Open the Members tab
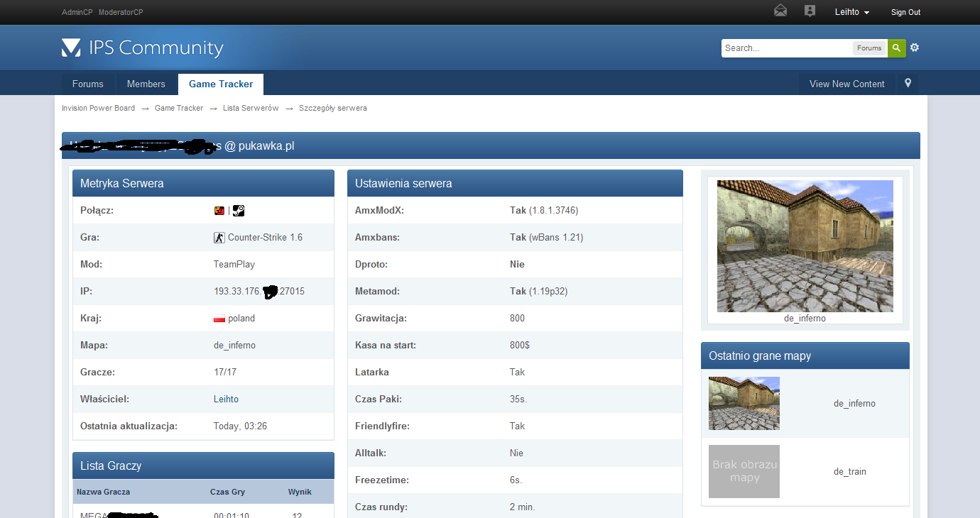The image size is (980, 518). click(146, 84)
